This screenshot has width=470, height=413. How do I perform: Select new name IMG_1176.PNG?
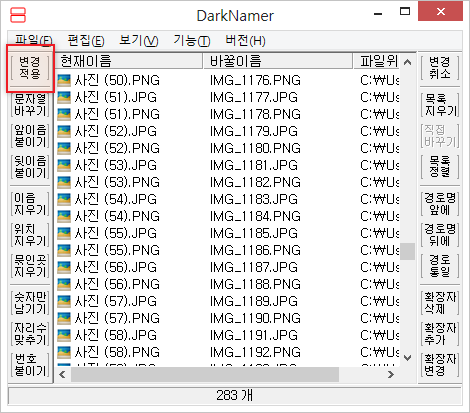pos(255,80)
